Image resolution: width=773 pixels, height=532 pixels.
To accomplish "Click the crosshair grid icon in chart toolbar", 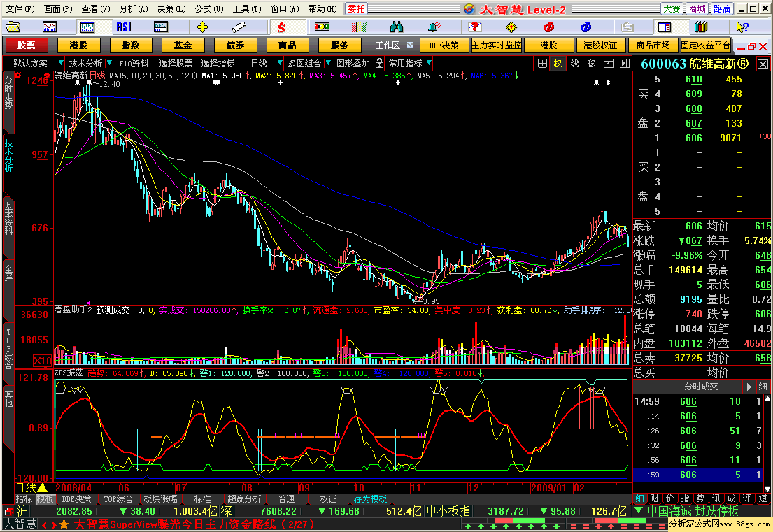I will pyautogui.click(x=542, y=63).
